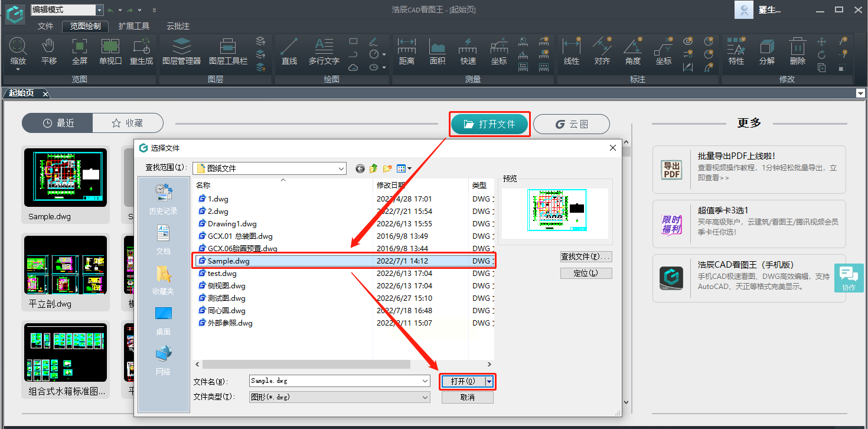This screenshot has width=868, height=429.
Task: Run the 重生成 regenerate command
Action: point(141,51)
